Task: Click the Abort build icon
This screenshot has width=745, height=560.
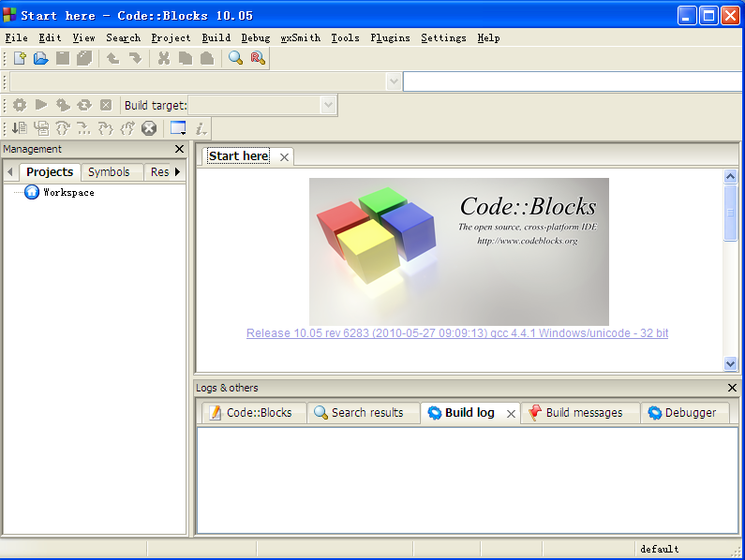Action: click(106, 105)
